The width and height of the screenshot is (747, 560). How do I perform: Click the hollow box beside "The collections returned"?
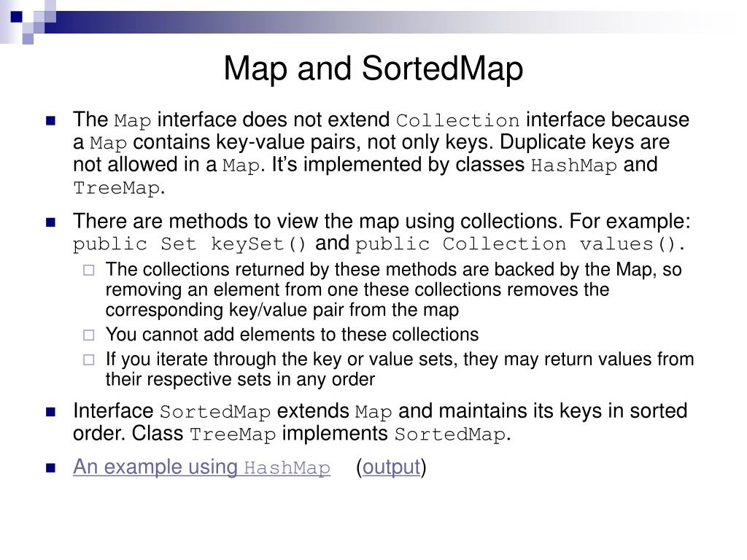click(88, 271)
